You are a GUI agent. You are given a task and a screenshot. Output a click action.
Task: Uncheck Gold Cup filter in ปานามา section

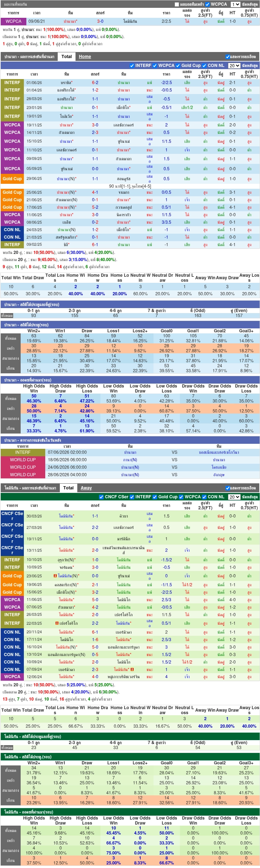(178, 66)
